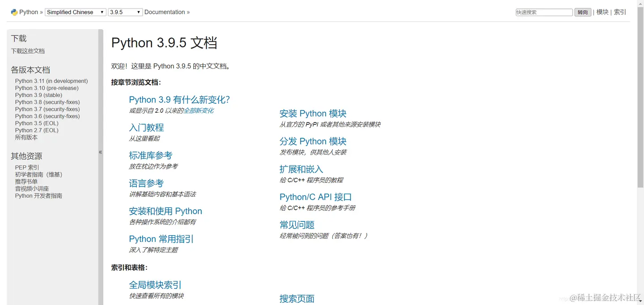This screenshot has width=644, height=305.
Task: Click the 转向 search button
Action: pyautogui.click(x=583, y=12)
